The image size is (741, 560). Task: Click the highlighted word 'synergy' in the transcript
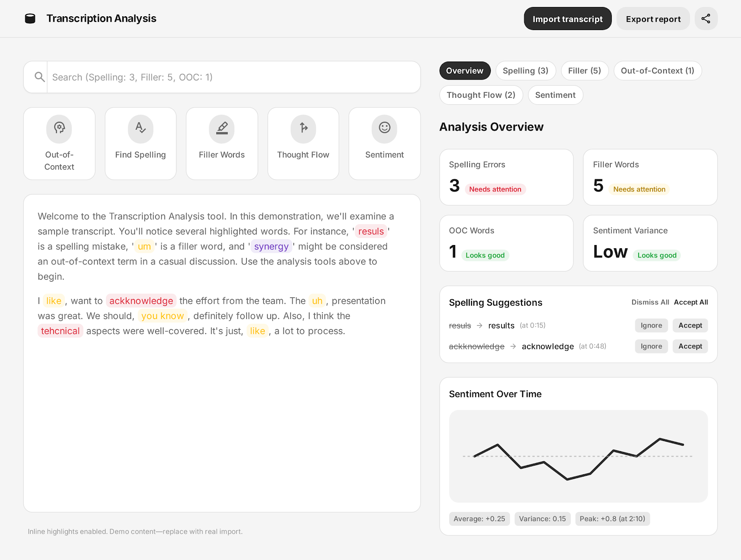click(x=271, y=246)
